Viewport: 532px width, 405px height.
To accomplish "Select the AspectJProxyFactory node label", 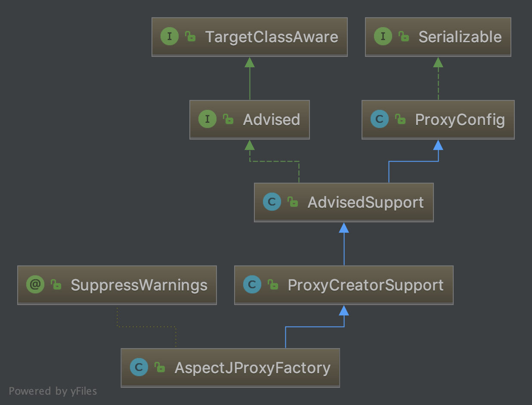I will (252, 368).
